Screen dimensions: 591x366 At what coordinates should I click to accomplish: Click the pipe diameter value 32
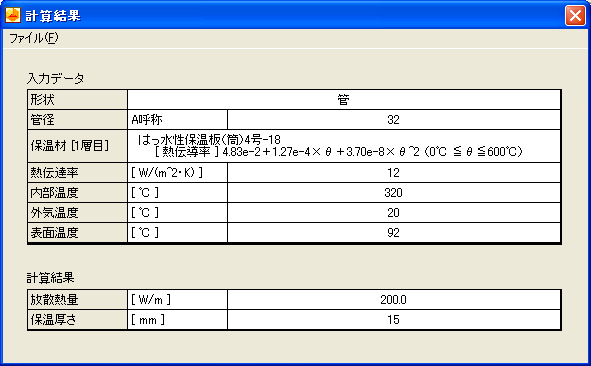pyautogui.click(x=394, y=120)
